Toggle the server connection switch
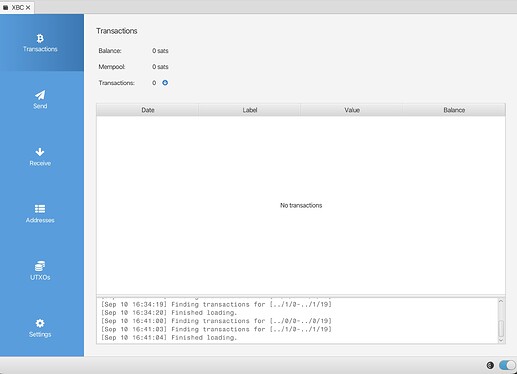 pyautogui.click(x=507, y=365)
